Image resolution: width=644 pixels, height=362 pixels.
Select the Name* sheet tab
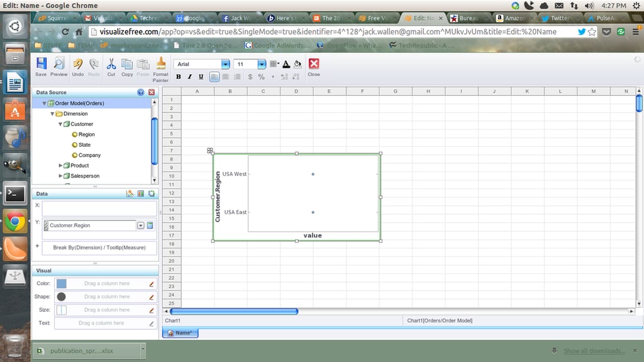pos(180,333)
